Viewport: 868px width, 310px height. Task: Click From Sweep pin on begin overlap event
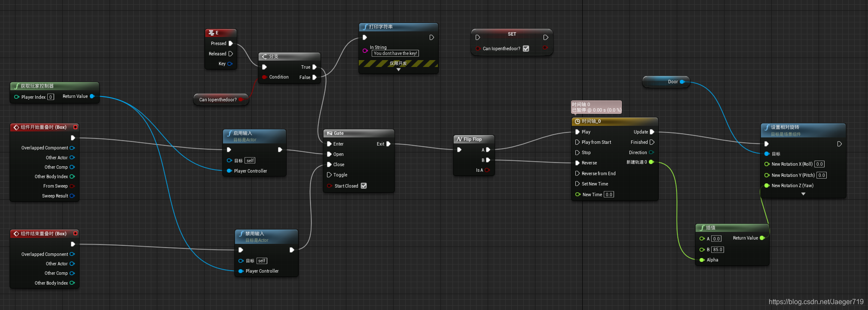click(72, 186)
